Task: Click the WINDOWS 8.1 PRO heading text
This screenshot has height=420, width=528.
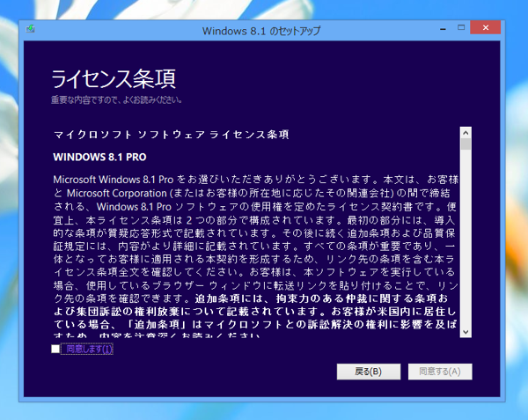Action: [99, 157]
